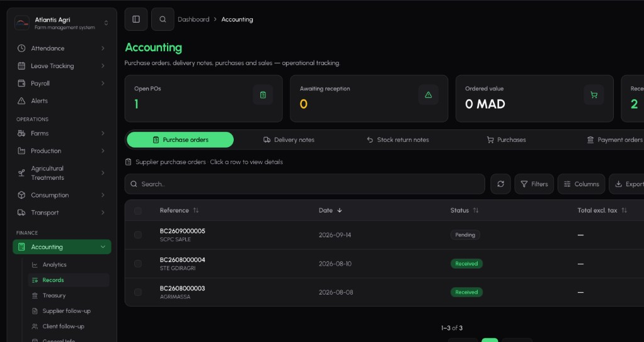Open the Atlantis Agri workspace switcher
The height and width of the screenshot is (342, 644).
tap(106, 23)
